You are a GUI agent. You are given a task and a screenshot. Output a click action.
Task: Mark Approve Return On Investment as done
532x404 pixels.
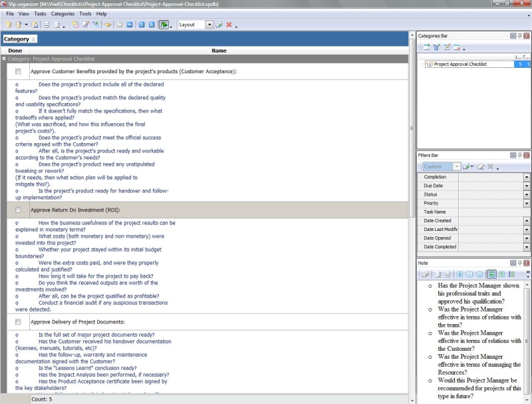click(x=18, y=210)
